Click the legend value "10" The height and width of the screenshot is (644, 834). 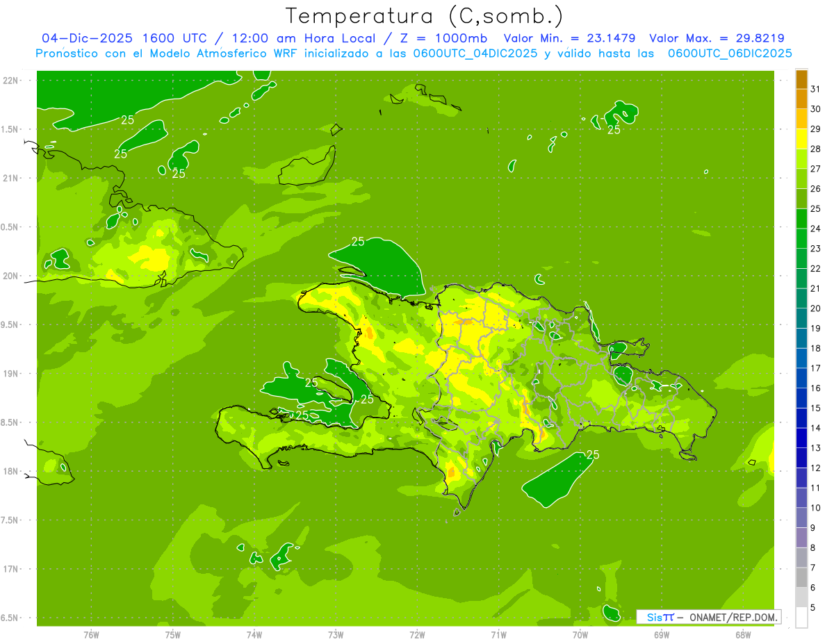point(816,508)
